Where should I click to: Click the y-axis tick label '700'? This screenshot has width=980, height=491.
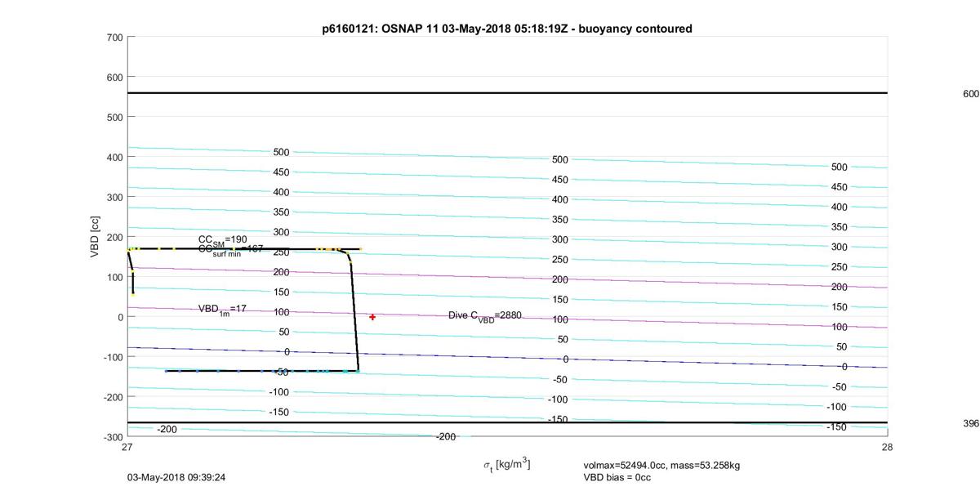[114, 38]
